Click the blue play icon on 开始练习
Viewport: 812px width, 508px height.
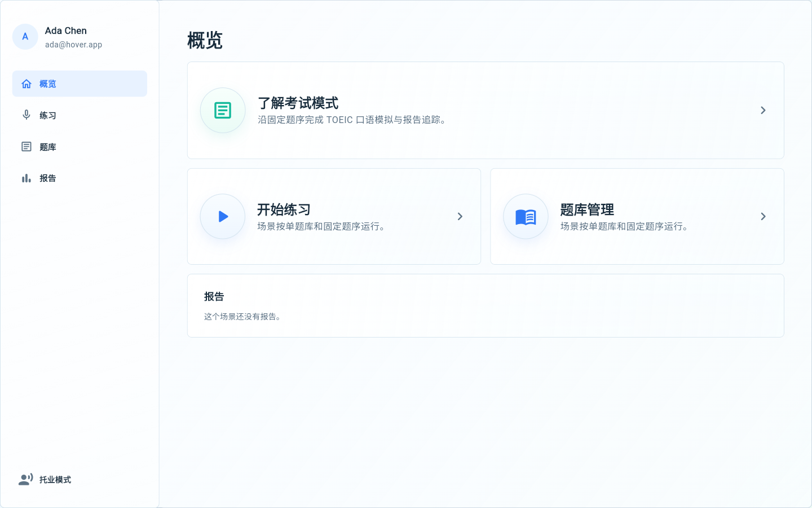(223, 217)
